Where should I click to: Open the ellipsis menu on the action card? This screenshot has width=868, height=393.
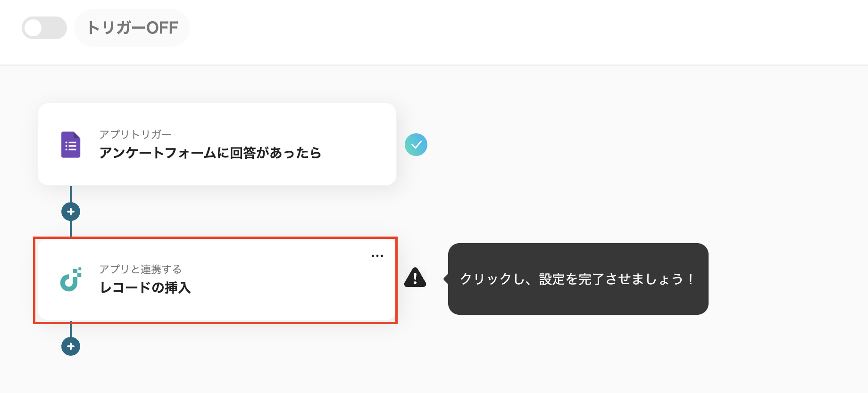point(377,255)
